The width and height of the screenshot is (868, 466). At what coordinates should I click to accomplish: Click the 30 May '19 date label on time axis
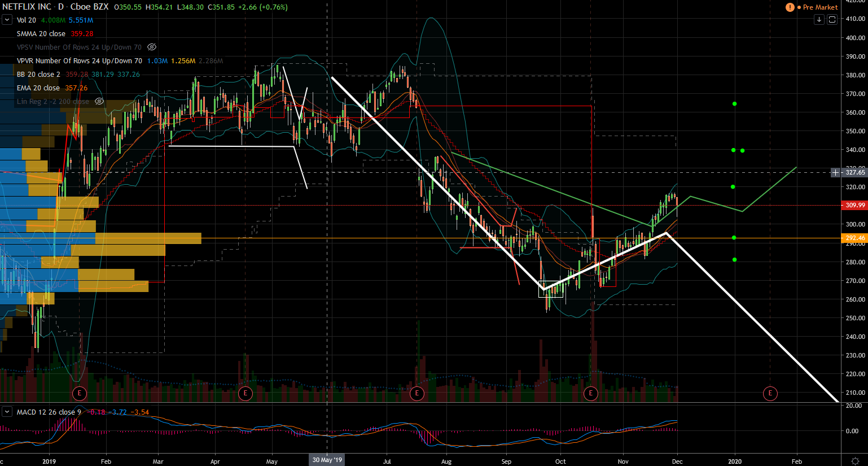(x=327, y=460)
